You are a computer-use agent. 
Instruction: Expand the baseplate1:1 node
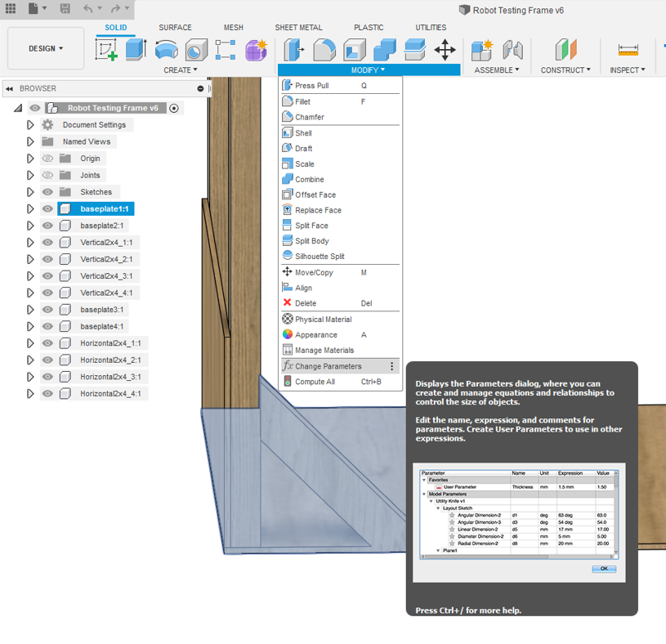tap(30, 208)
